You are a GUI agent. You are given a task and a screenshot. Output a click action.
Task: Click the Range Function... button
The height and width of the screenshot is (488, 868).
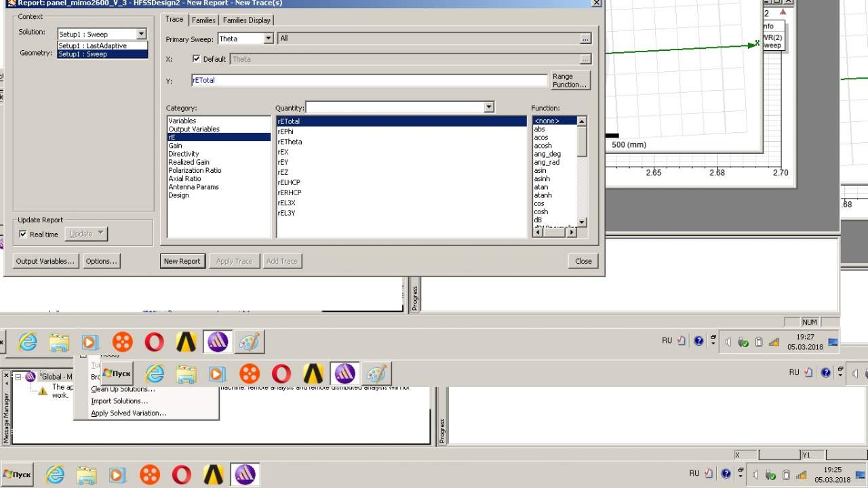pos(570,81)
